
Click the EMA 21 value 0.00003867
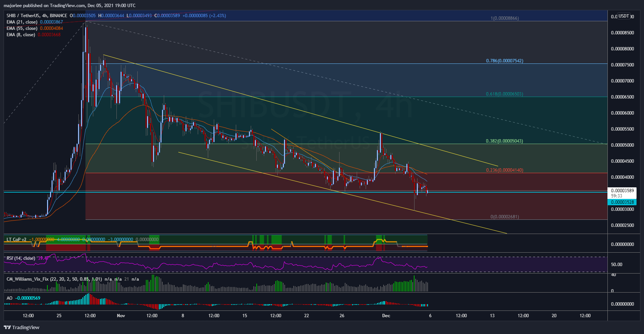pos(51,22)
